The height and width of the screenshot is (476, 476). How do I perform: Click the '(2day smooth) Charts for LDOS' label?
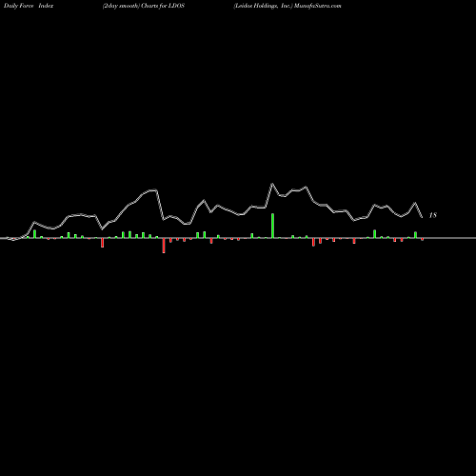point(144,6)
